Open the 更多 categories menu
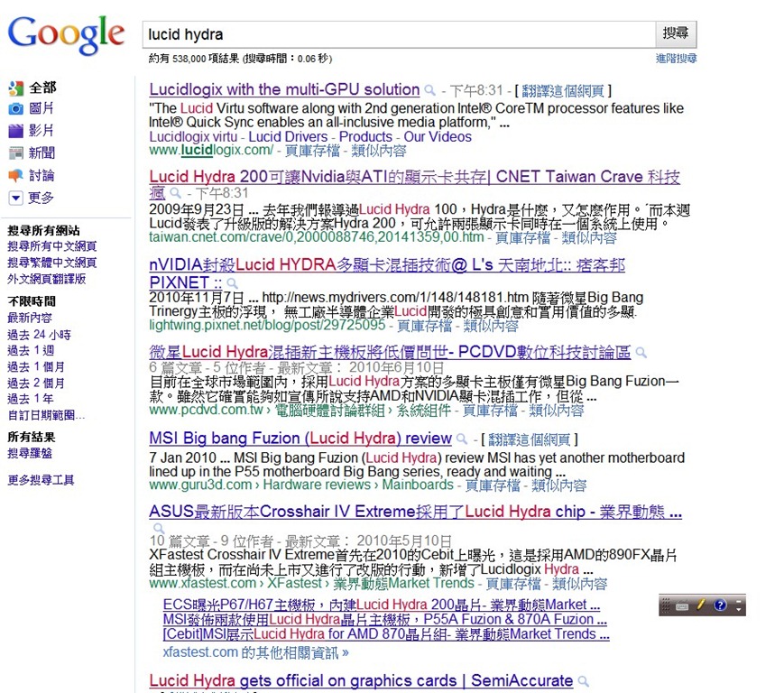This screenshot has height=693, width=784. tap(41, 198)
